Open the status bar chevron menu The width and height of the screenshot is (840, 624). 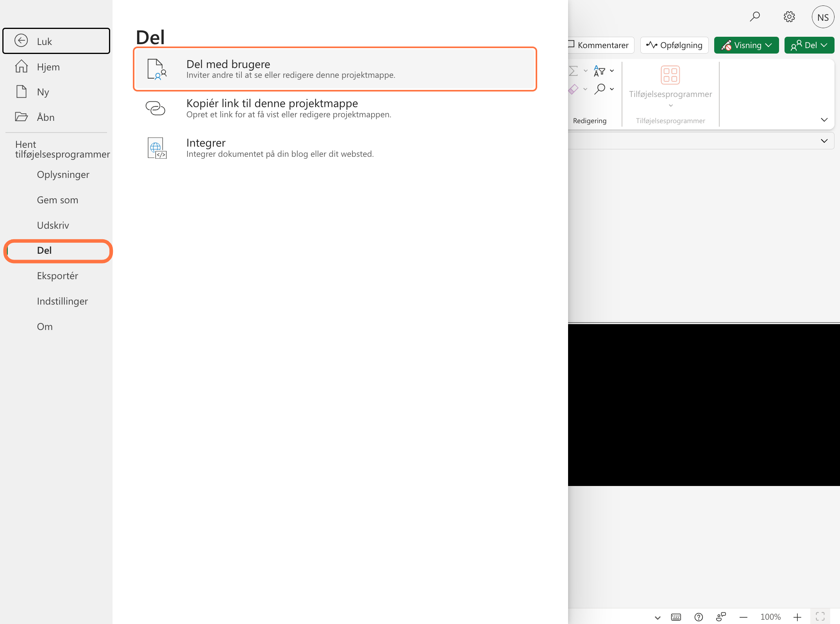point(658,618)
